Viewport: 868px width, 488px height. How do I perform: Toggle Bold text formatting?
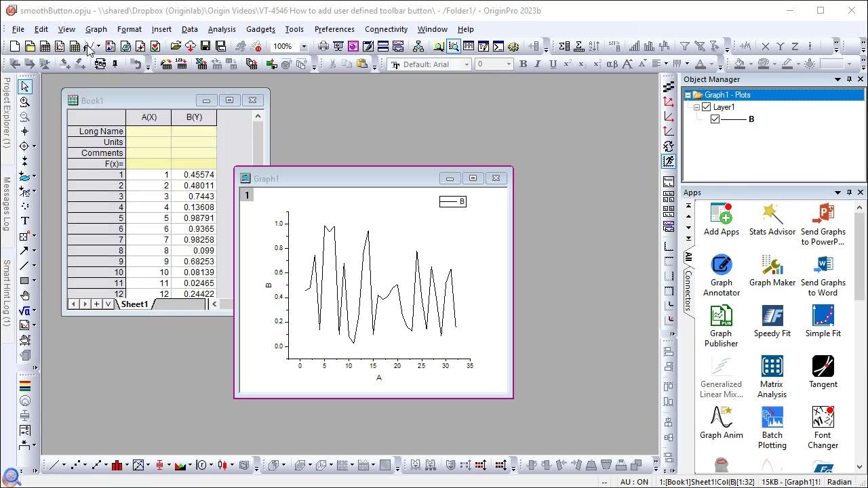pyautogui.click(x=523, y=64)
